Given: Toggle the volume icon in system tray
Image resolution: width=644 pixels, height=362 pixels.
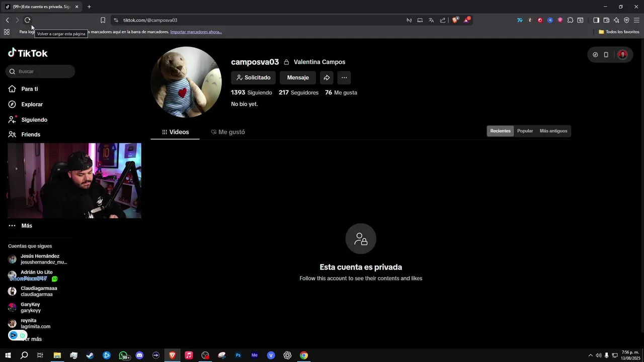Looking at the screenshot, I should point(599,355).
